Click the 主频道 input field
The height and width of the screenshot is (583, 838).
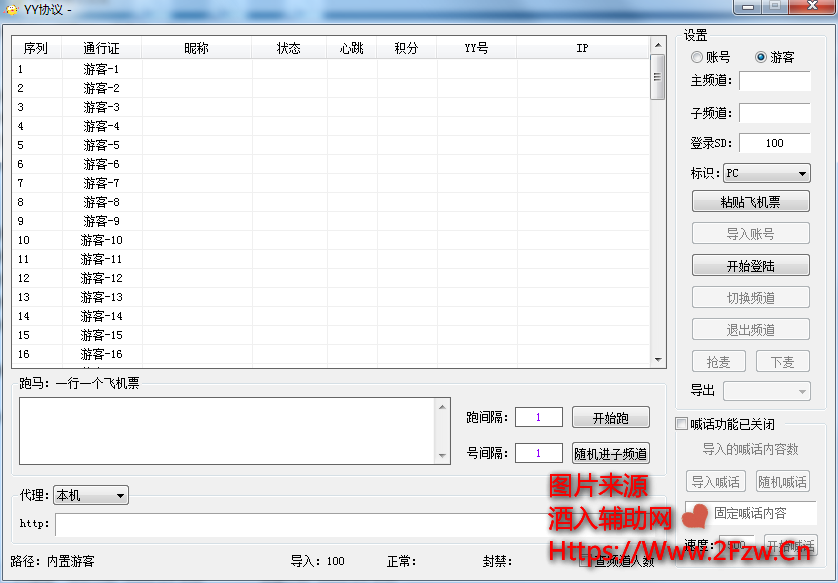coord(775,81)
